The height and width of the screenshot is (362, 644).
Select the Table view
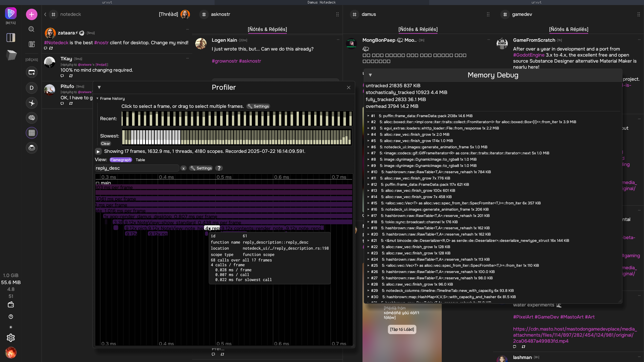coord(140,160)
